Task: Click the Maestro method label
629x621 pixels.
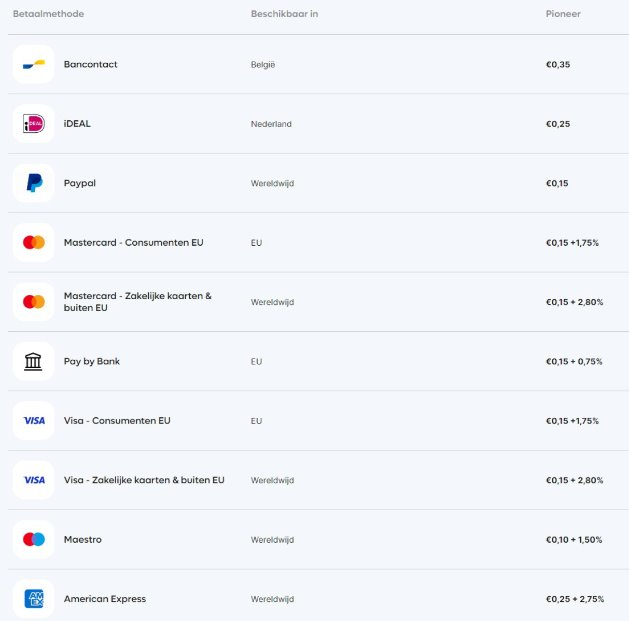Action: click(82, 540)
